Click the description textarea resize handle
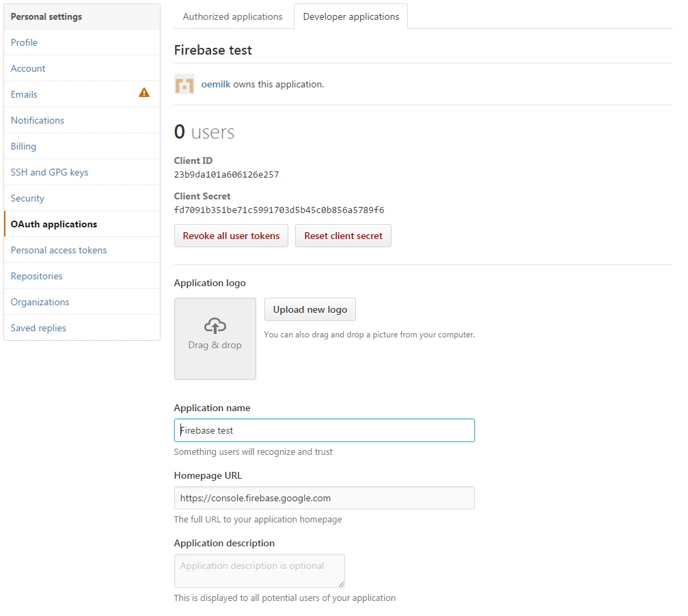Image resolution: width=688 pixels, height=616 pixels. tap(342, 584)
